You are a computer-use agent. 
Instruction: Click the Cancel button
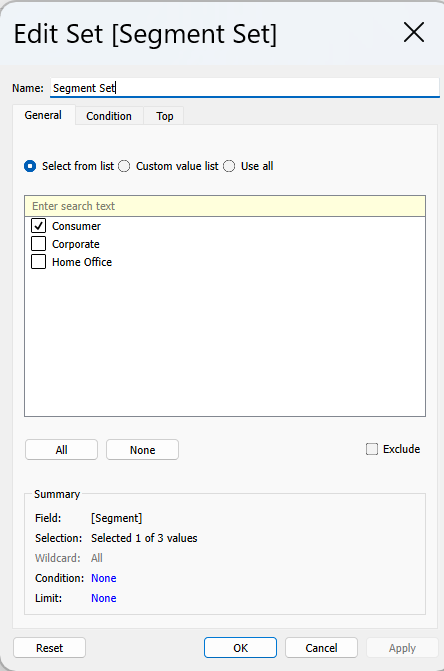coord(321,648)
